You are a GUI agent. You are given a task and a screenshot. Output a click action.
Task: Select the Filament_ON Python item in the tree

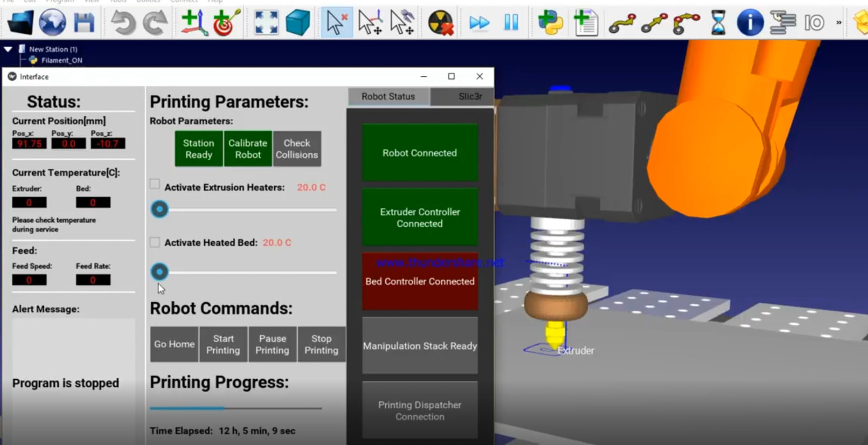(x=61, y=60)
